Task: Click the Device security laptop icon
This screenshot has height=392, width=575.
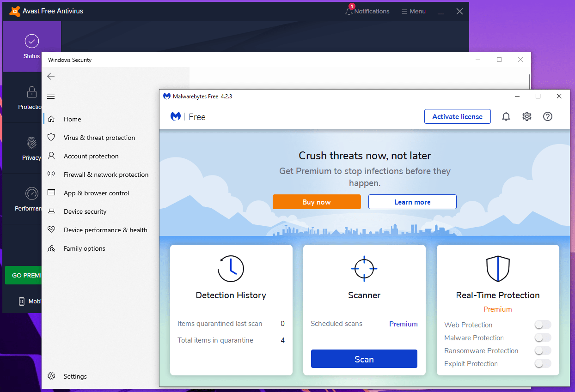Action: coord(51,211)
